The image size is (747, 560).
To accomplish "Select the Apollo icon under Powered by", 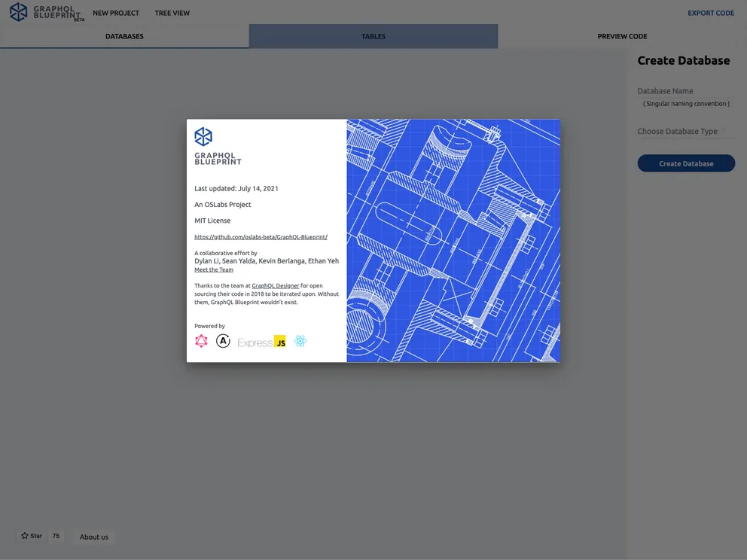I will click(223, 341).
